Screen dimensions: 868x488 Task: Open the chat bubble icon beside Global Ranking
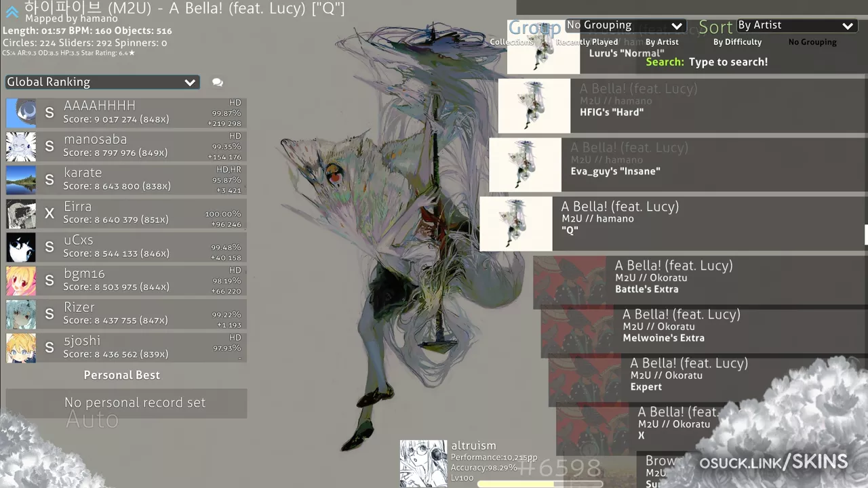tap(218, 82)
